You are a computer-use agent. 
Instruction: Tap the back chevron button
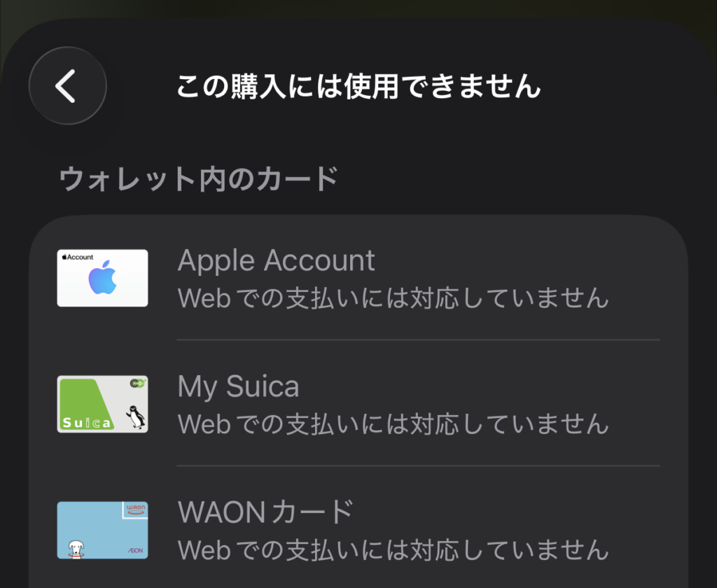pos(67,86)
